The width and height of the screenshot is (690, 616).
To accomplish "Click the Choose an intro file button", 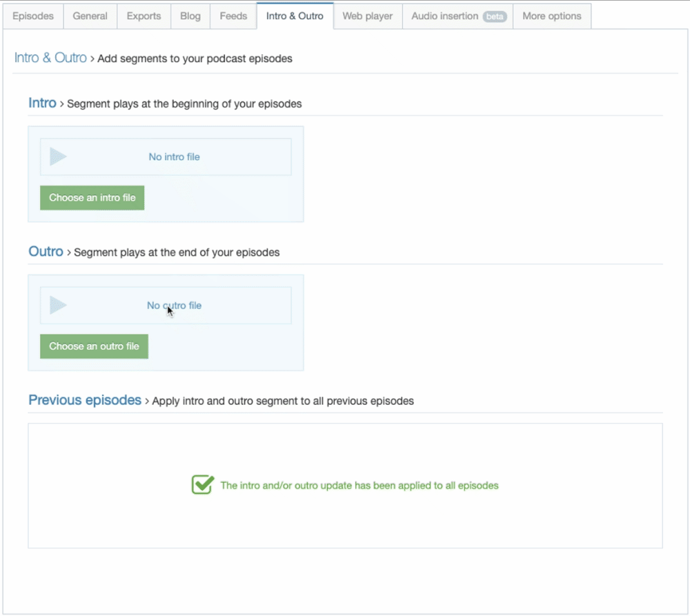I will [x=92, y=197].
